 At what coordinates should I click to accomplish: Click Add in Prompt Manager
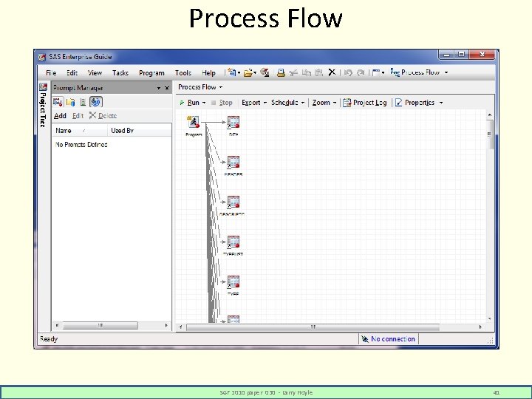pos(60,116)
